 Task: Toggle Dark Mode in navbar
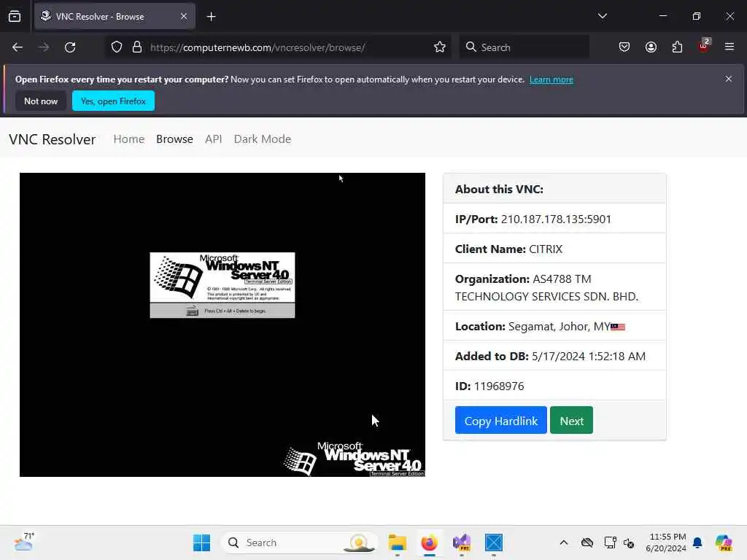click(263, 139)
